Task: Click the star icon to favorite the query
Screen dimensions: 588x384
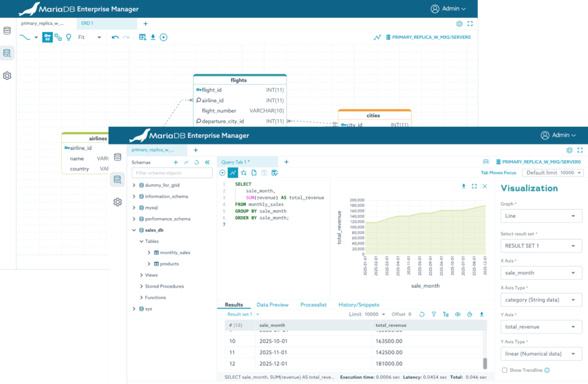Action: (243, 172)
